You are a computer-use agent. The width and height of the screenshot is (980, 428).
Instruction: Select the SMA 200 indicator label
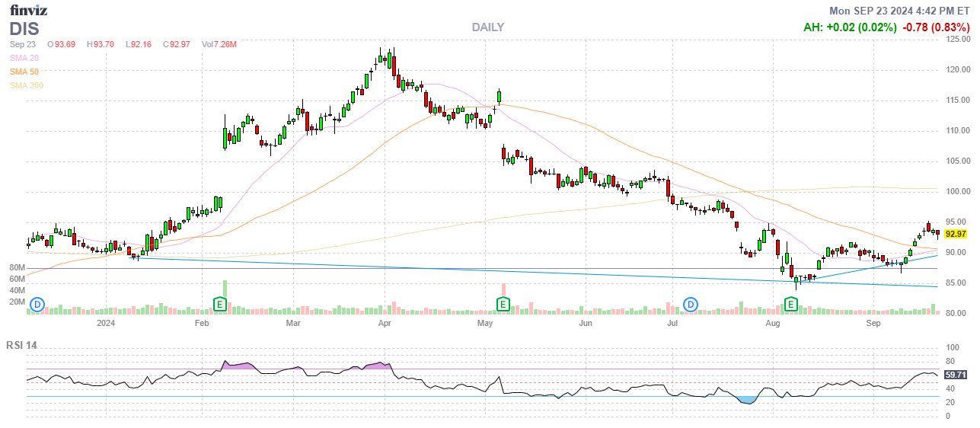click(x=27, y=85)
